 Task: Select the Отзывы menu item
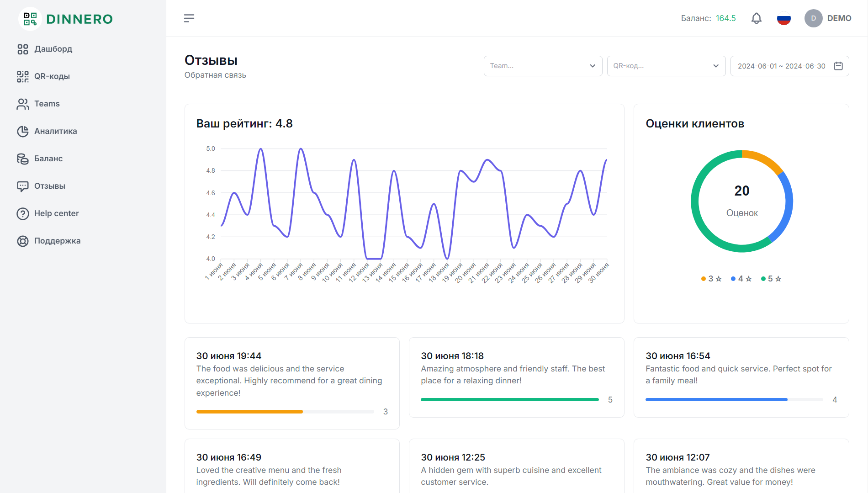pos(50,186)
